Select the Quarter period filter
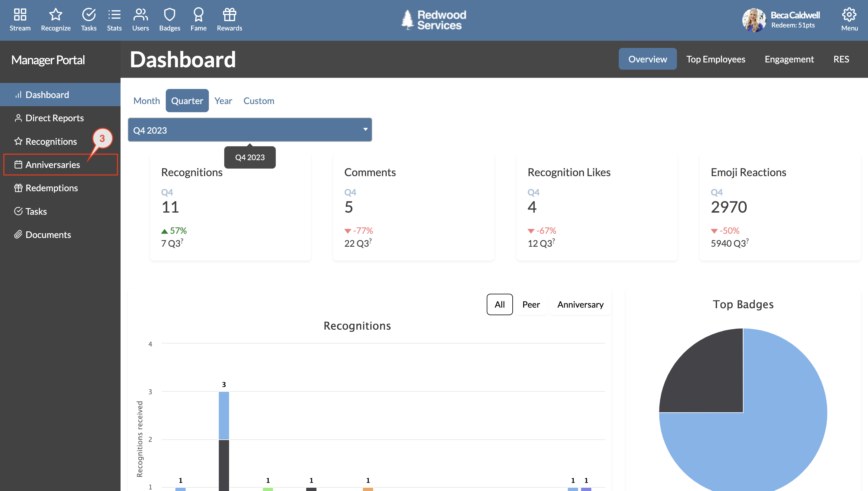Screen dimensions: 868x491 pos(187,100)
